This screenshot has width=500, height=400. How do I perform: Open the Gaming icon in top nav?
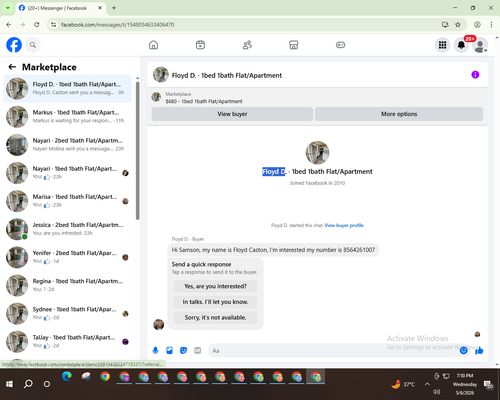[x=340, y=45]
